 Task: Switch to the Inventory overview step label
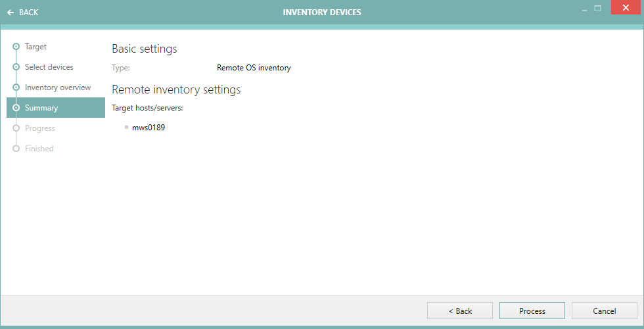click(58, 88)
